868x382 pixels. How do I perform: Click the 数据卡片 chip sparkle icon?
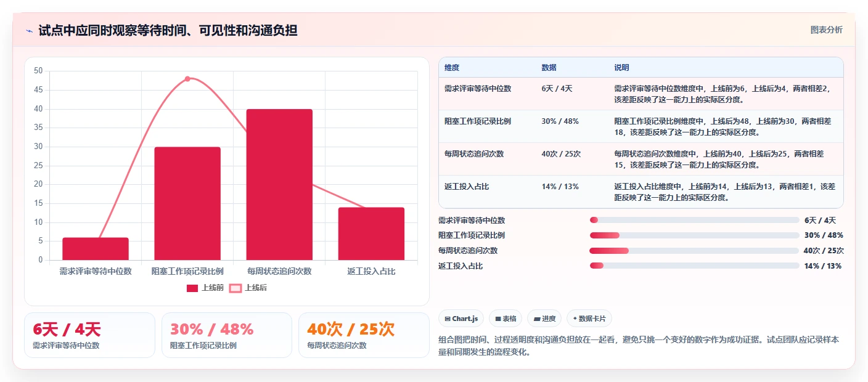(x=575, y=319)
